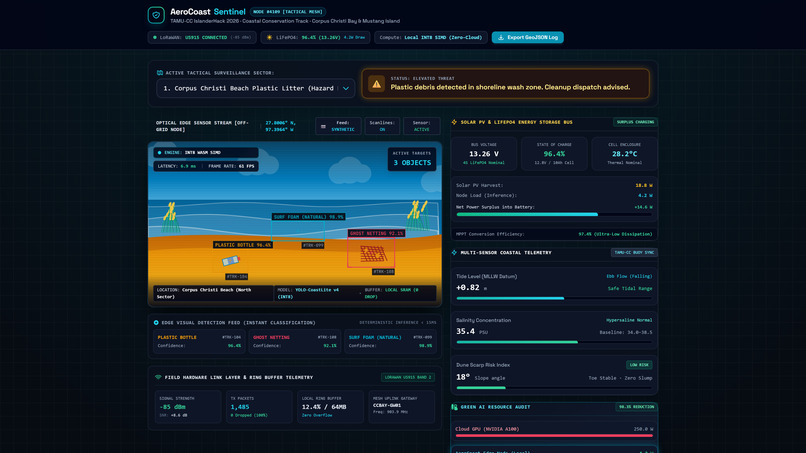This screenshot has width=806, height=453.
Task: Click the Surplus Charging badge
Action: 635,122
